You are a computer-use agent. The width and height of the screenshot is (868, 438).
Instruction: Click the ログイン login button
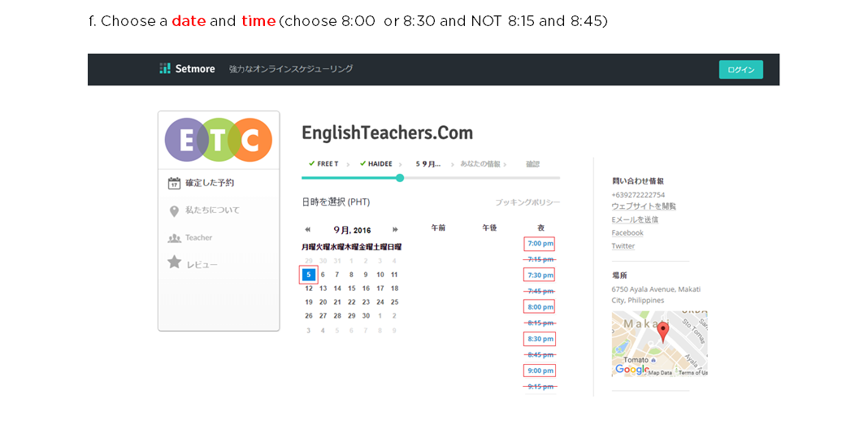740,69
